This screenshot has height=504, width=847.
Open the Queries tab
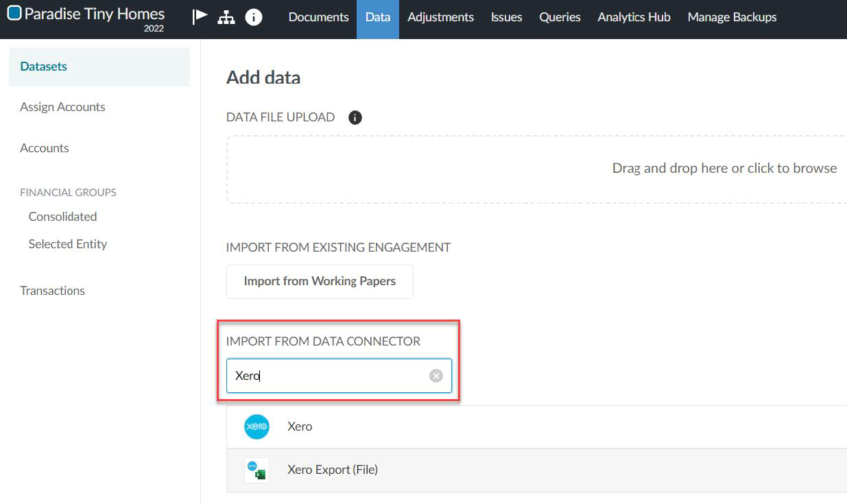[560, 17]
